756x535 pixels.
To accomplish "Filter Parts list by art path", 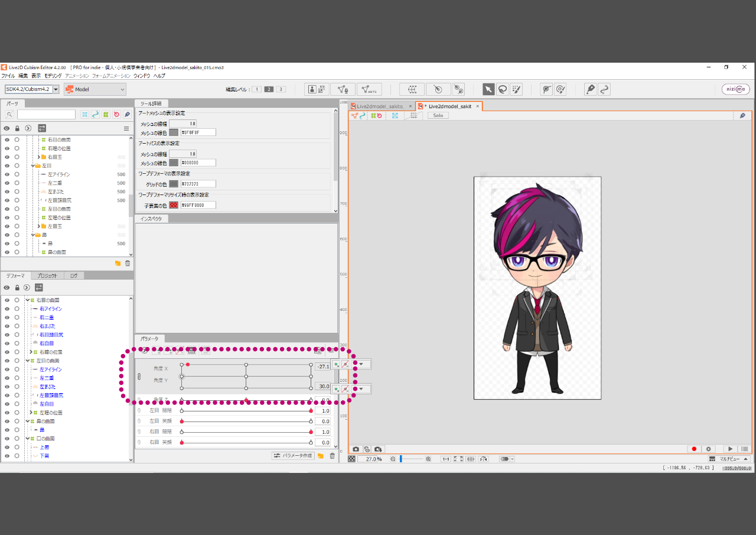I will click(x=95, y=114).
